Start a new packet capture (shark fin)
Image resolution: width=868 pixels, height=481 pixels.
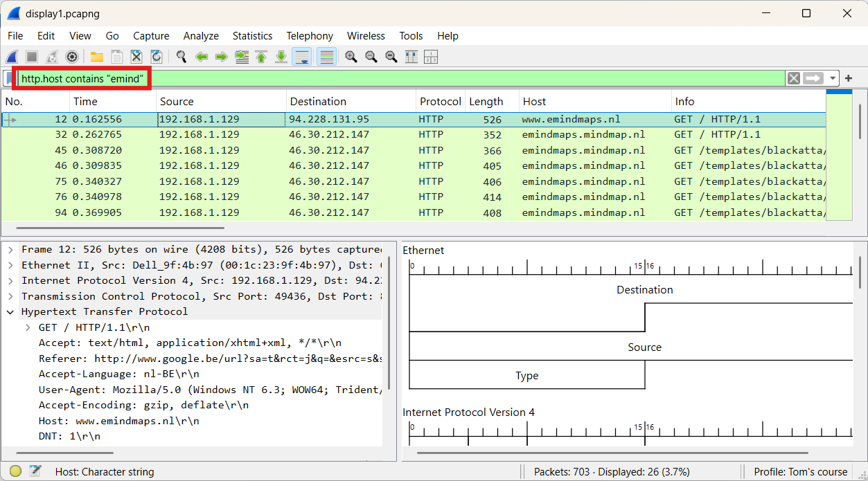[12, 57]
